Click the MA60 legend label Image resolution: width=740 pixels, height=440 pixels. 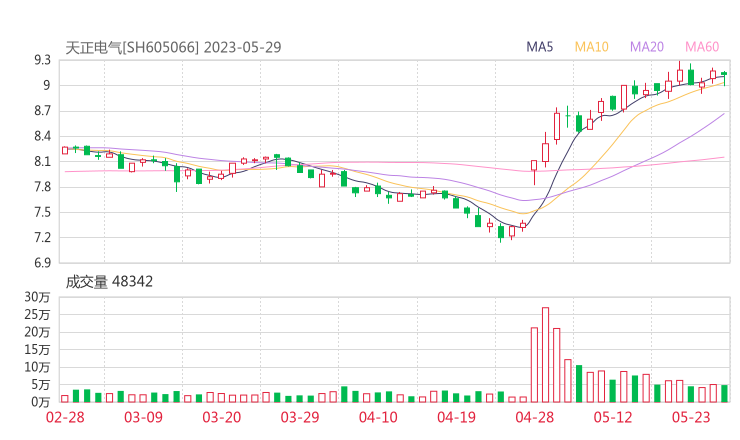702,47
